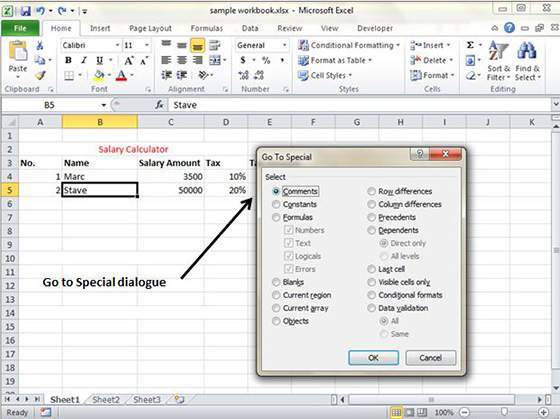This screenshot has height=419, width=560.
Task: Click the Align Text Left icon
Action: coord(166,60)
